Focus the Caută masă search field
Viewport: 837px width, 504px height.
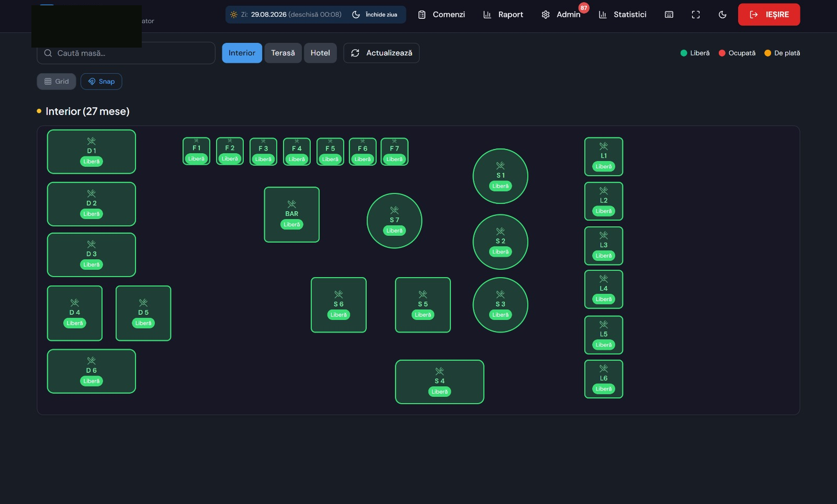pos(126,53)
